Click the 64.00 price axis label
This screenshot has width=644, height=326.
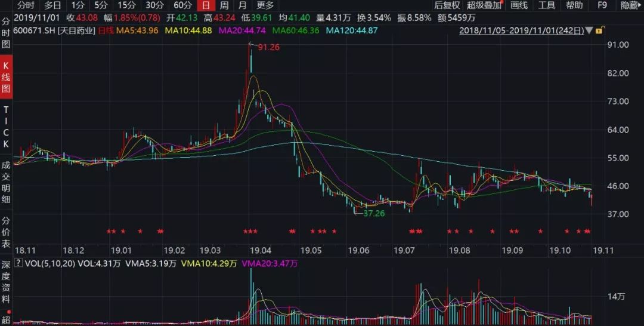[618, 130]
